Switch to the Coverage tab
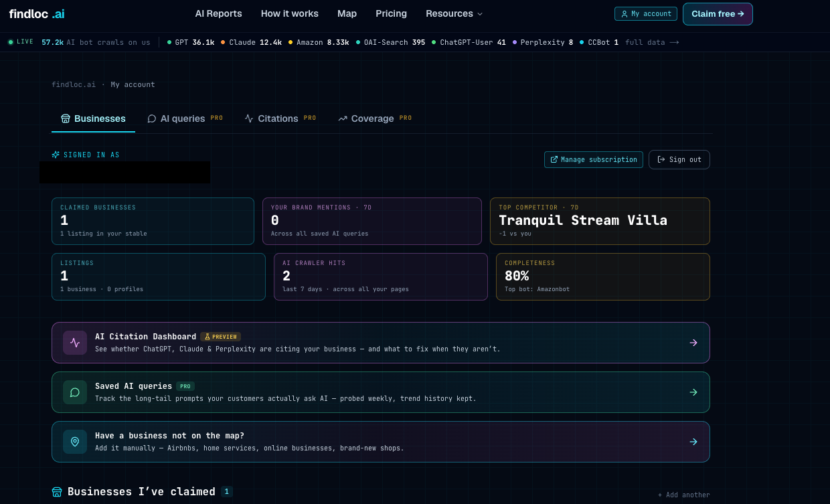830x504 pixels. coord(375,118)
